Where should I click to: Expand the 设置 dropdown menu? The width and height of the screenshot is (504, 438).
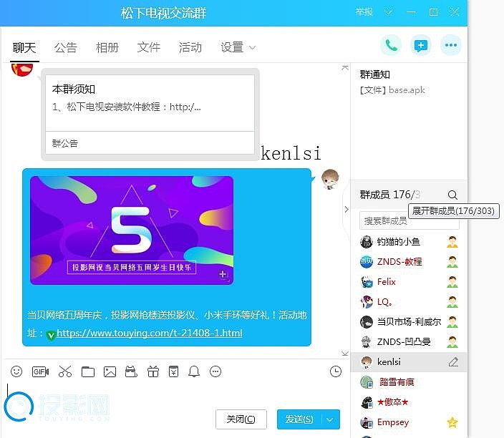[x=238, y=47]
